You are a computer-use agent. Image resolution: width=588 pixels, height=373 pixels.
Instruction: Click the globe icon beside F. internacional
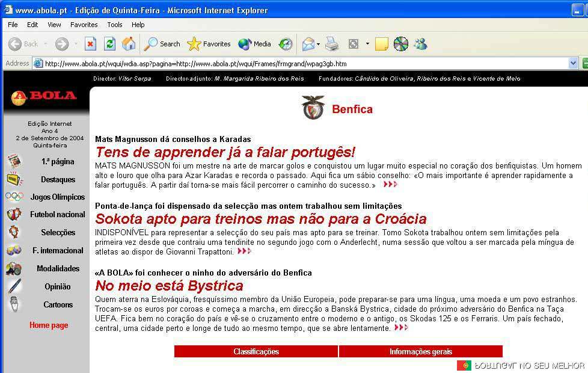coord(14,250)
